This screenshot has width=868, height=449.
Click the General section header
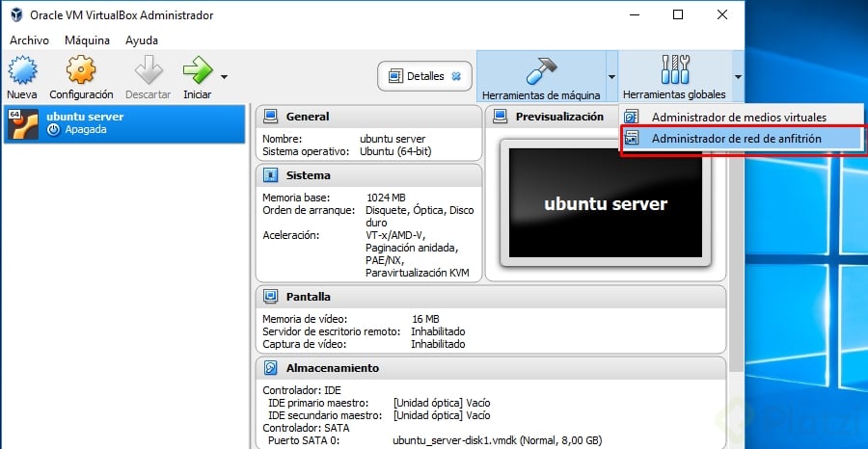click(x=368, y=117)
